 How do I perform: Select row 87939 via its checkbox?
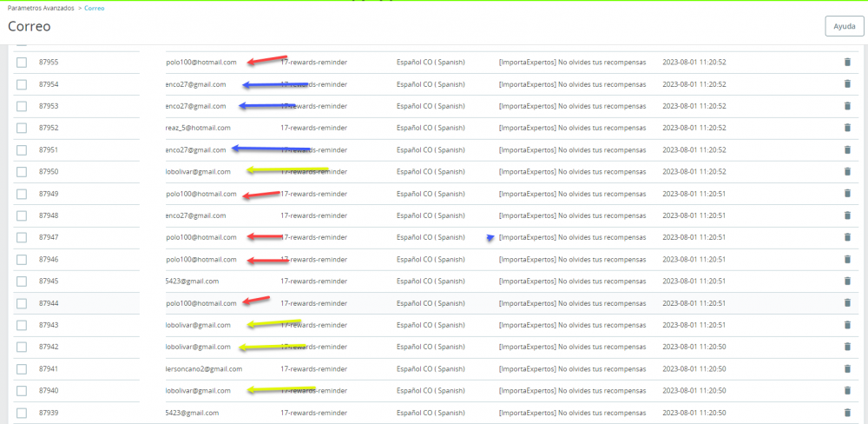(x=22, y=413)
